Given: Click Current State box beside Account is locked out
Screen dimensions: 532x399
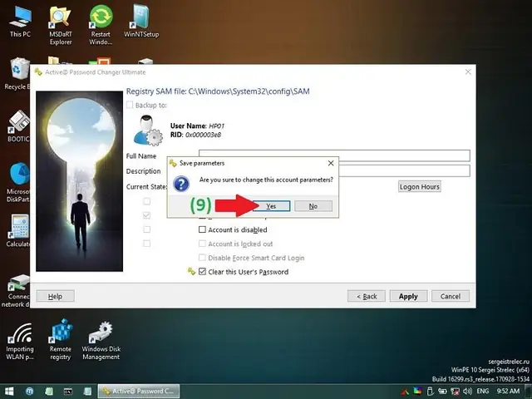Looking at the screenshot, I should click(146, 244).
